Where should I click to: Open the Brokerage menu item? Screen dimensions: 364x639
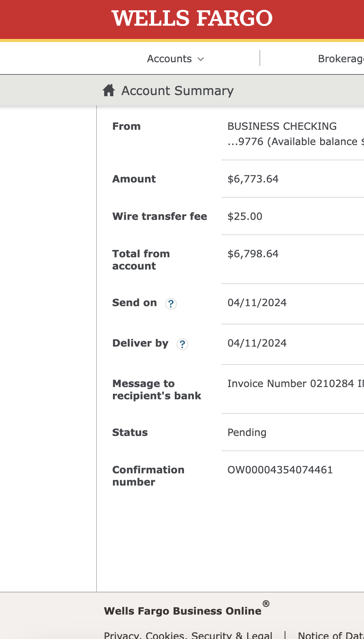click(341, 59)
